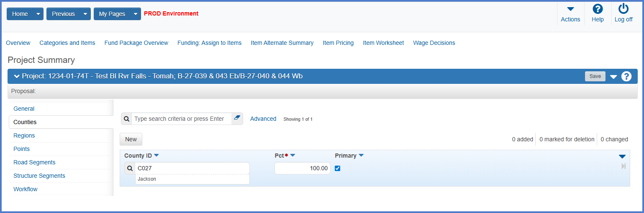The width and height of the screenshot is (644, 213).
Task: Open the Road Segments side tab
Action: [34, 162]
